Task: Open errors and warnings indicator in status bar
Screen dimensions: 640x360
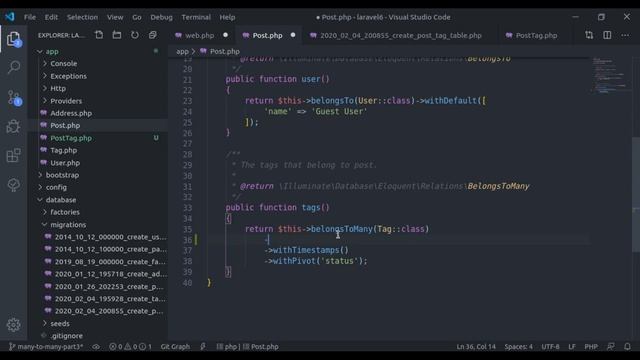Action: click(x=130, y=347)
